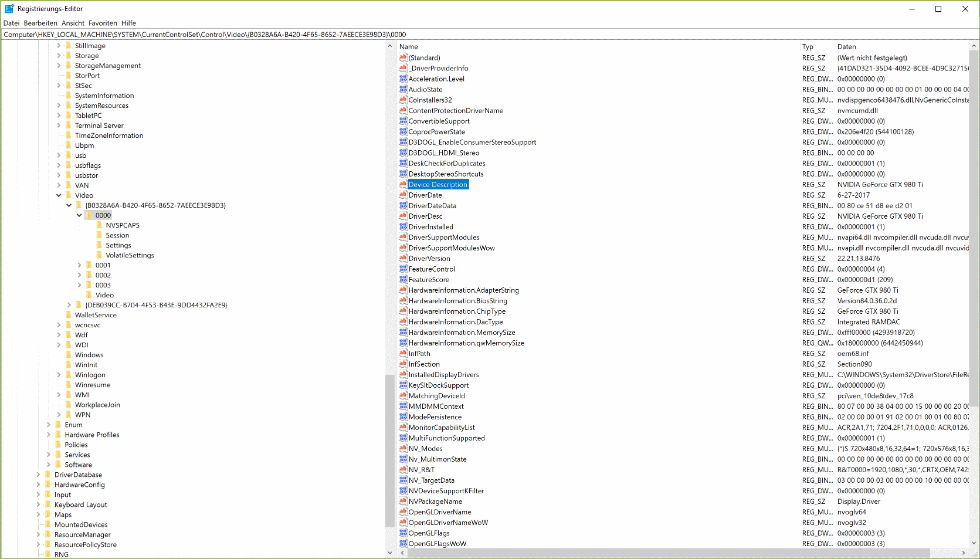Click the icon beside NV_Modes value

coord(403,448)
